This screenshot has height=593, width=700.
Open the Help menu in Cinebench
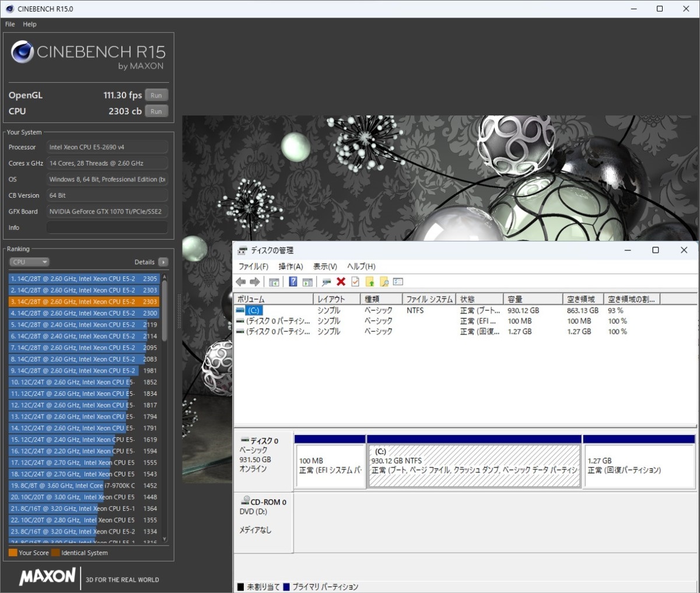click(30, 24)
